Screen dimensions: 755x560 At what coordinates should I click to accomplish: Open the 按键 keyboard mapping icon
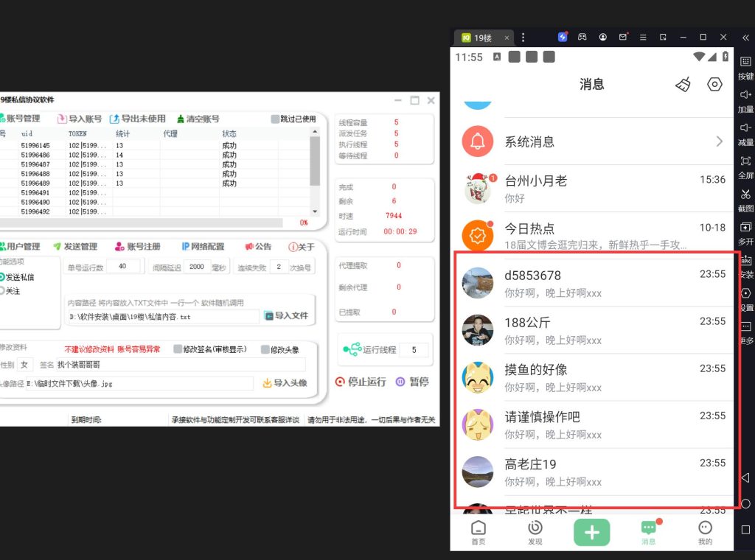coord(745,62)
